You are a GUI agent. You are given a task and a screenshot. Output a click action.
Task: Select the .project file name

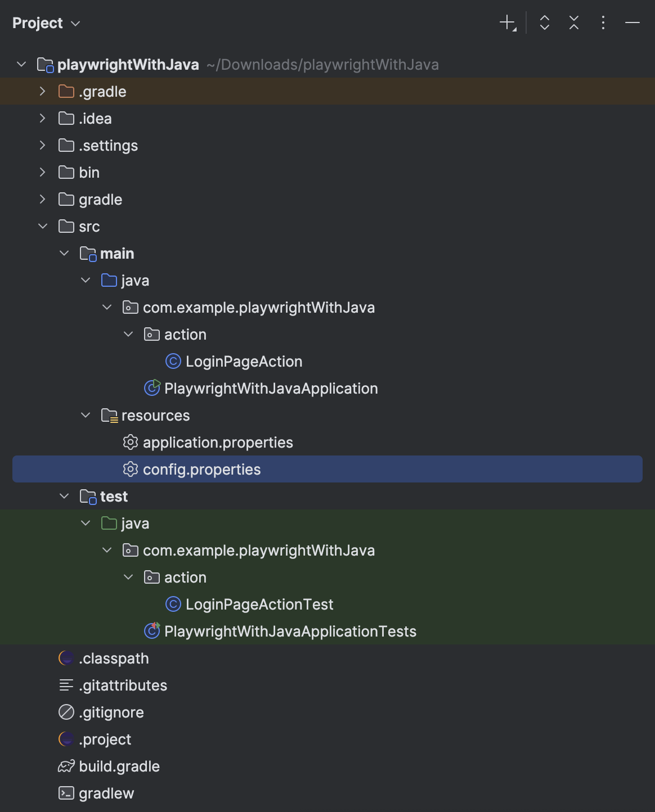(105, 739)
